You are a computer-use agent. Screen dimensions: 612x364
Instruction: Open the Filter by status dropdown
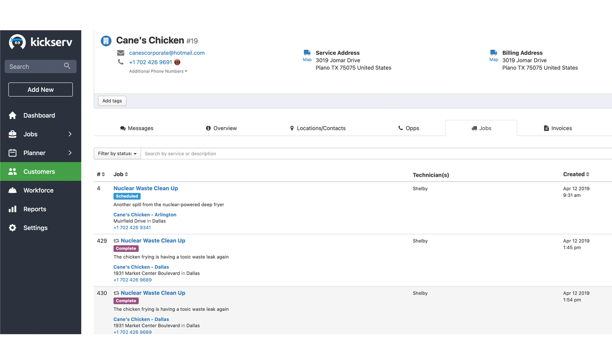tap(118, 153)
